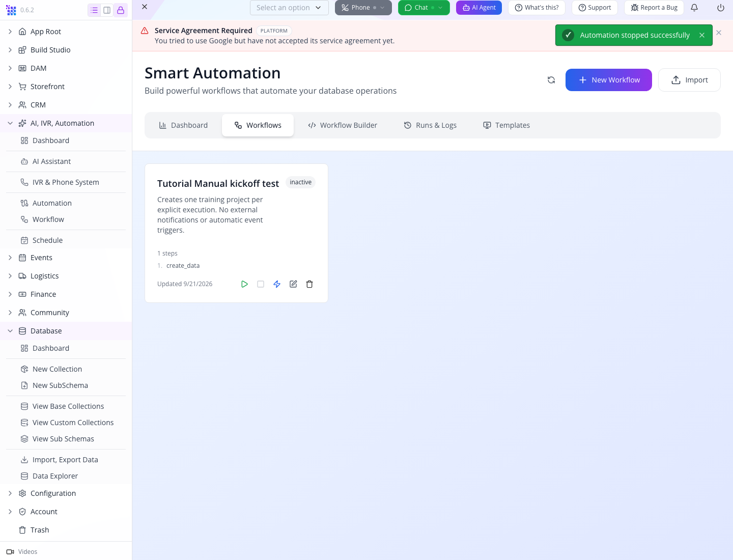
Task: Dismiss the Service Agreement Required banner
Action: [x=719, y=33]
